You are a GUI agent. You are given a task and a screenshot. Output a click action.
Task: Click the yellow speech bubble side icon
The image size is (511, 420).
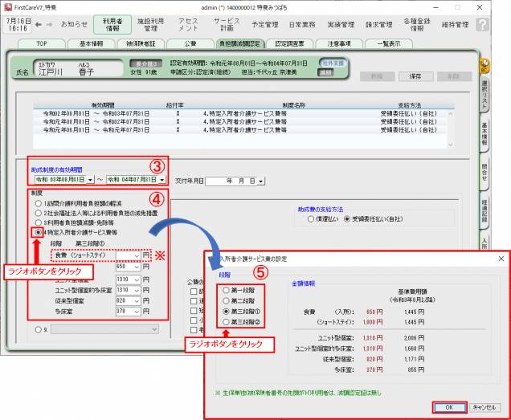(x=484, y=63)
